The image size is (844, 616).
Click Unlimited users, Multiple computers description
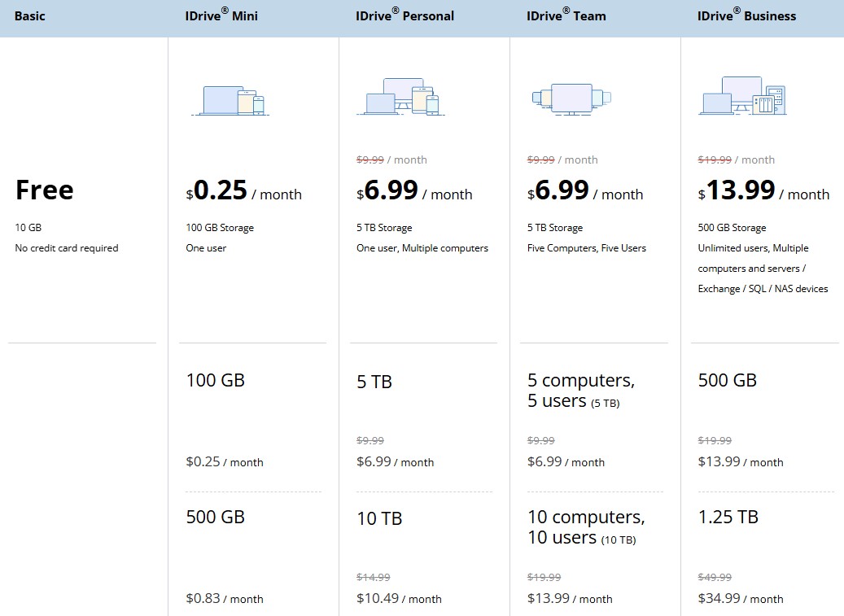pos(763,269)
